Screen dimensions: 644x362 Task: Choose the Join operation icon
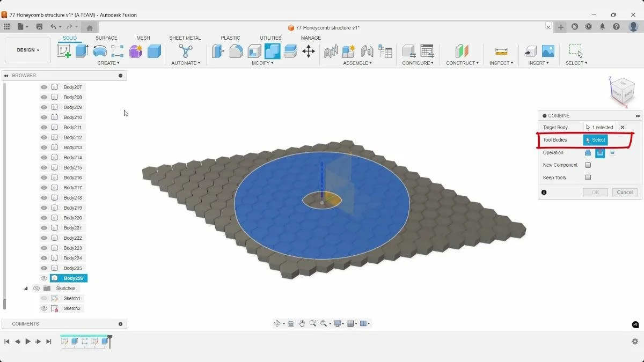(x=588, y=153)
